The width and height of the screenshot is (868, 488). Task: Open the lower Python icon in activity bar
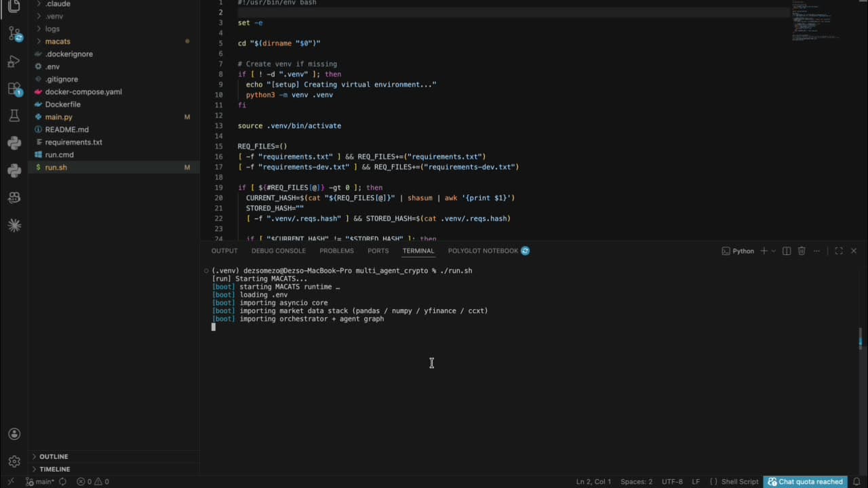(14, 170)
